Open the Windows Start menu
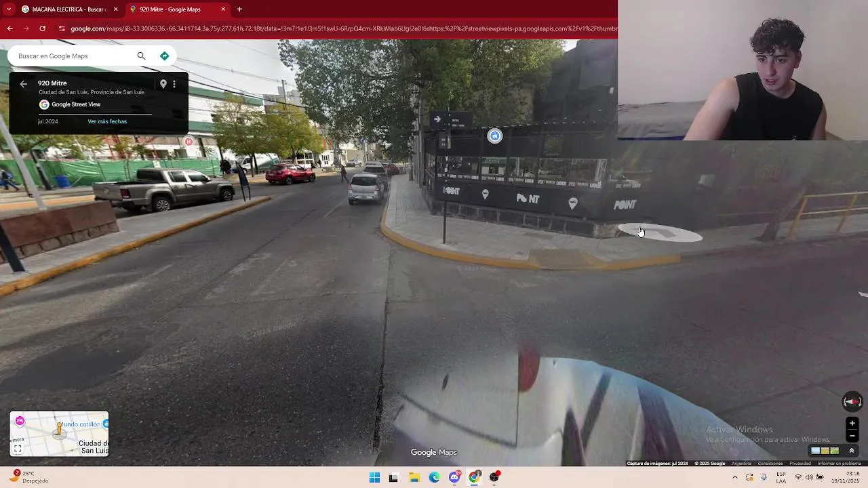This screenshot has height=488, width=868. (x=374, y=478)
